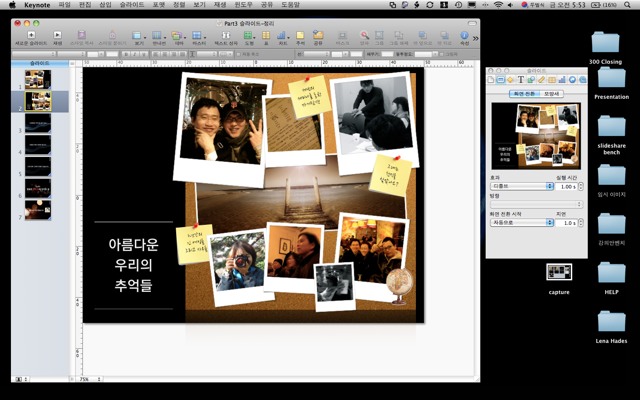Click the Send Backward toolbar icon
Image resolution: width=640 pixels, height=400 pixels.
click(444, 36)
